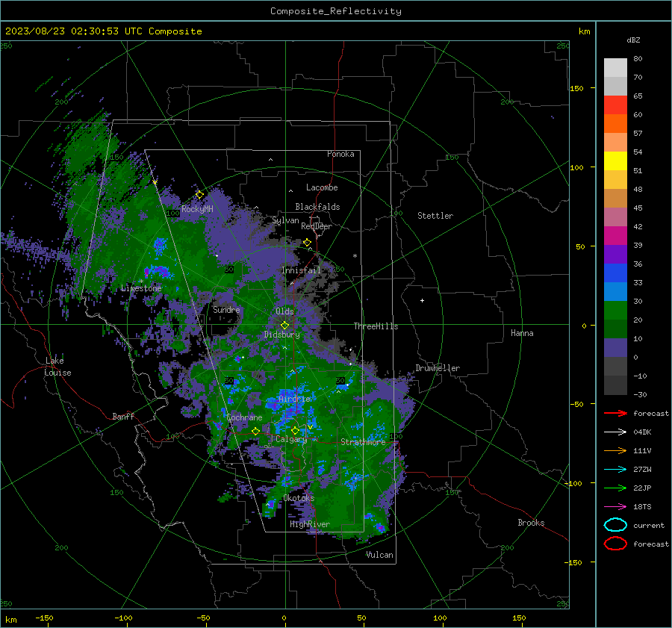Click the magenta swatch in dBZ scale
The width and height of the screenshot is (672, 628).
coord(615,236)
